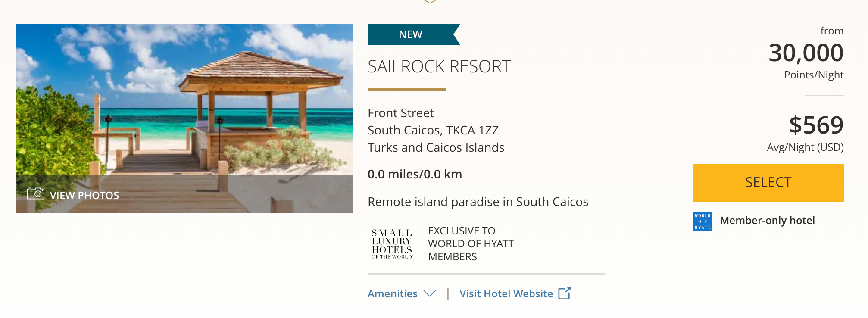Click the gold chevron at the top edge
Viewport: 868px width, 318px height.
430,2
